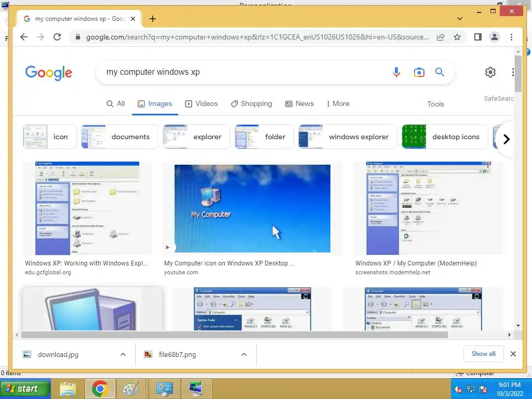Switch to Paint from the taskbar

click(130, 389)
